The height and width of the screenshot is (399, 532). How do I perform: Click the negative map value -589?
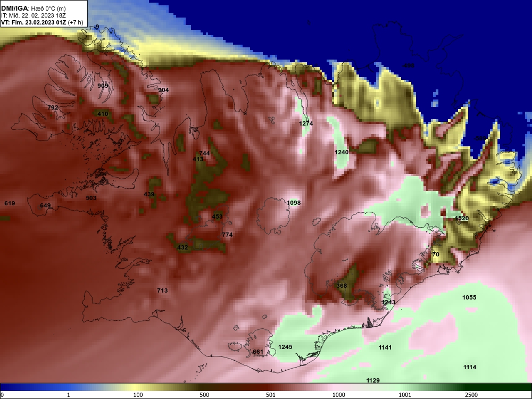[480, 138]
